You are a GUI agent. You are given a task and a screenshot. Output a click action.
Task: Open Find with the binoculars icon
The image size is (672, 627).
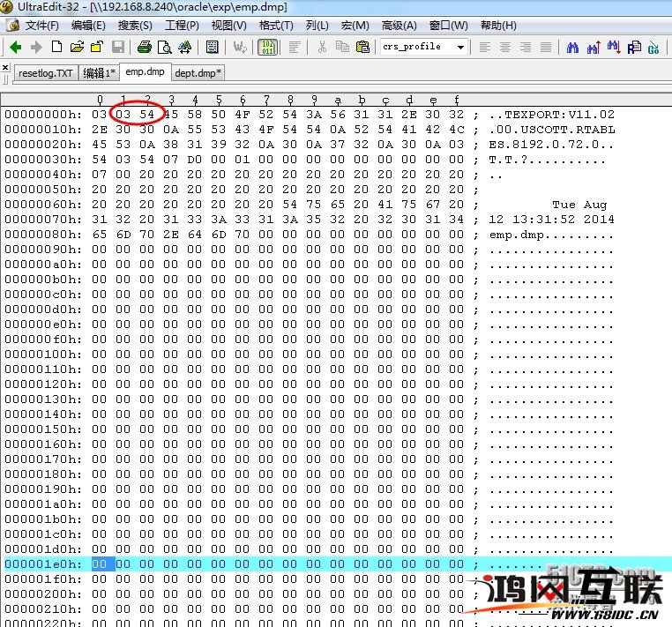[x=572, y=47]
